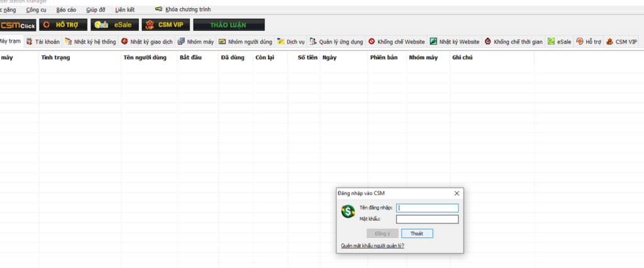Screen dimensions: 644x268
Task: Click Quên mật khẩu người quản lý link
Action: [x=372, y=246]
